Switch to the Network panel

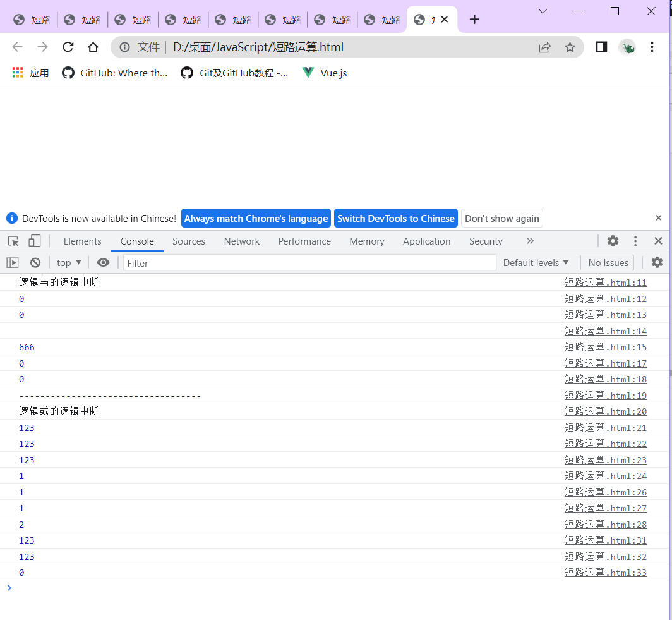click(x=242, y=241)
